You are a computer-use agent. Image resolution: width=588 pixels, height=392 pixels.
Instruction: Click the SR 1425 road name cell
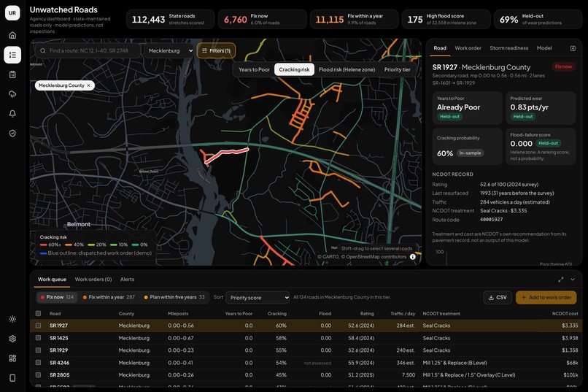[x=59, y=338]
